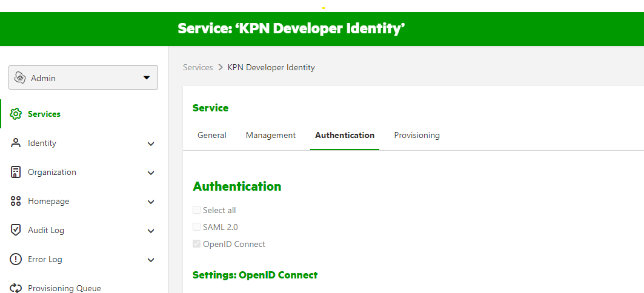
Task: Go to the Services breadcrumb link
Action: (198, 67)
